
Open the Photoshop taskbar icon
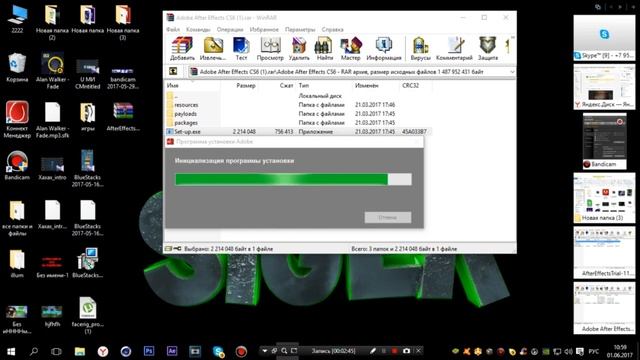tap(149, 351)
